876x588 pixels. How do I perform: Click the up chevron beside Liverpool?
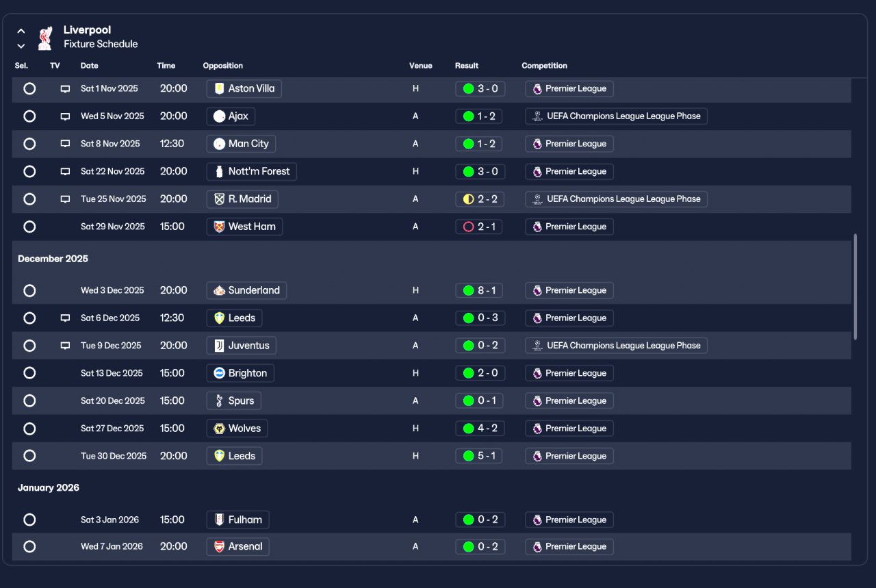click(x=21, y=31)
